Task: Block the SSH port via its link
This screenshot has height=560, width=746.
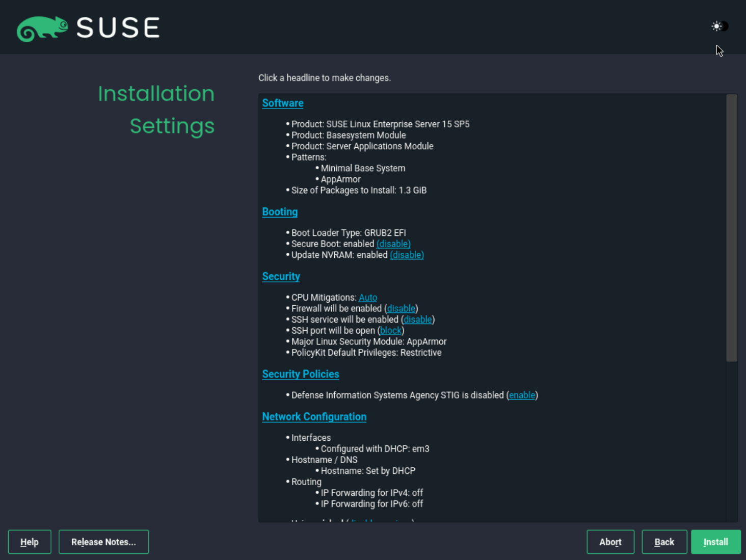Action: pos(391,331)
